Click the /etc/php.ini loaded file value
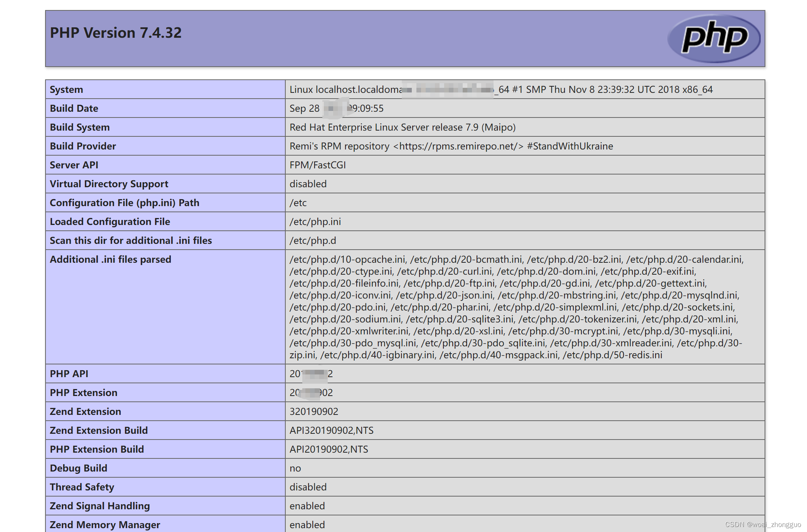Screen dimensions: 807x532 [315, 222]
